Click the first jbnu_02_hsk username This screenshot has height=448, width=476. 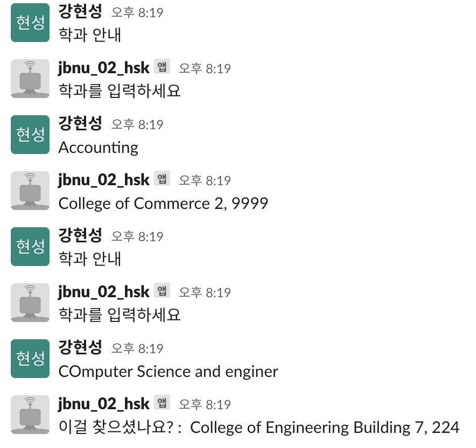coord(103,68)
